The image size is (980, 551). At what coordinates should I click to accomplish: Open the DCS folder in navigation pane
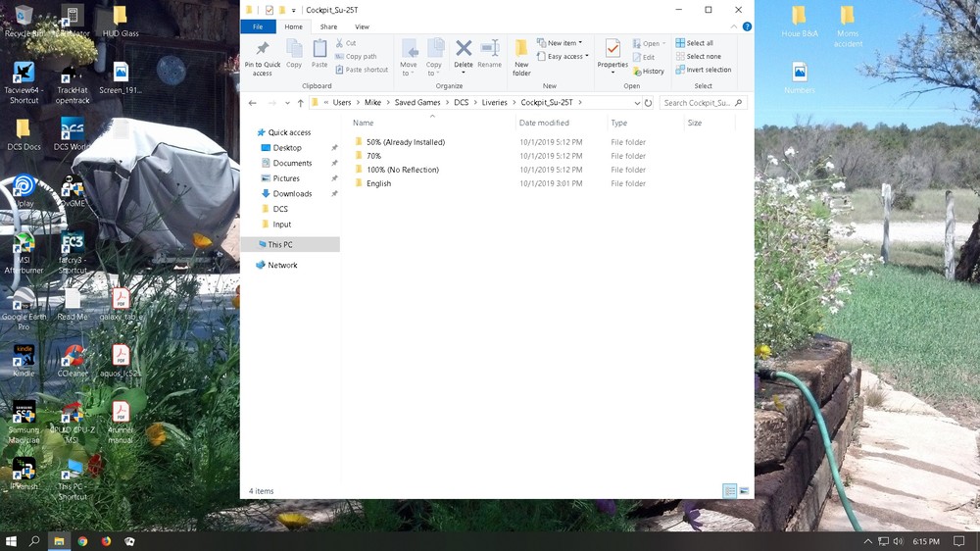click(280, 209)
